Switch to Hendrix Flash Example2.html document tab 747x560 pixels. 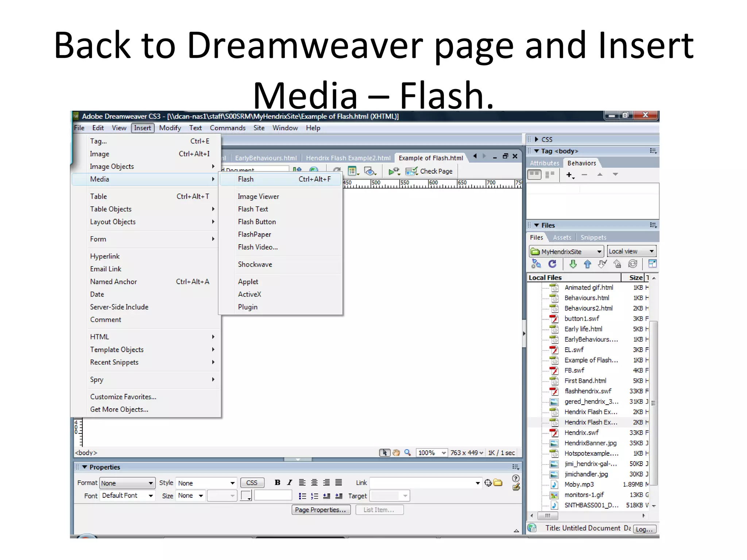pyautogui.click(x=348, y=158)
